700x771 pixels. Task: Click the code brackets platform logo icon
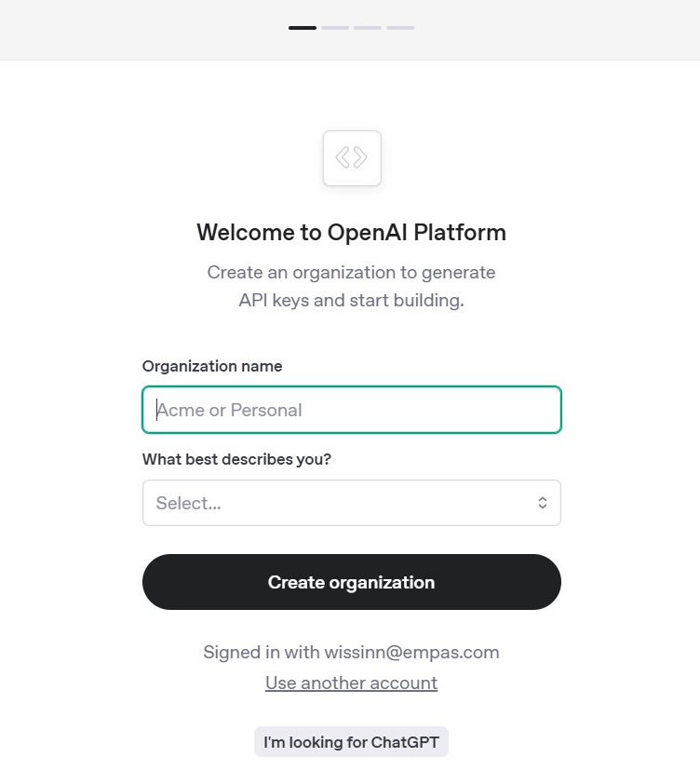352,158
